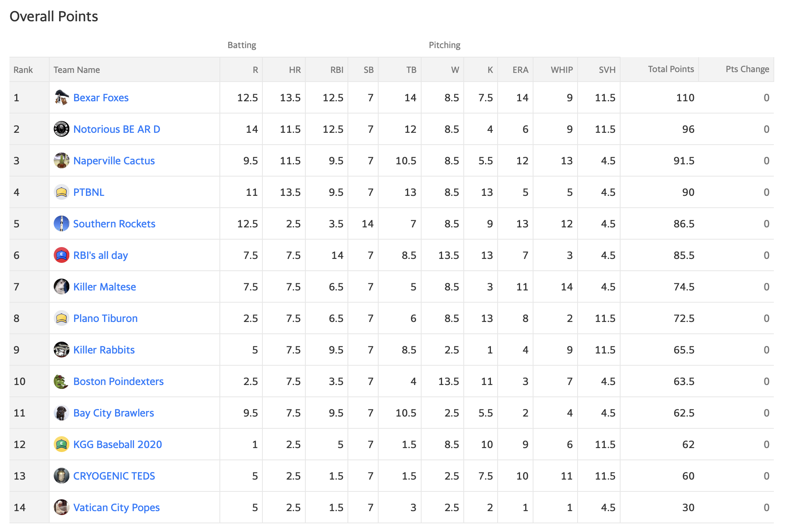Image resolution: width=788 pixels, height=532 pixels.
Task: Click the Naperville Cactus team avatar
Action: (61, 160)
